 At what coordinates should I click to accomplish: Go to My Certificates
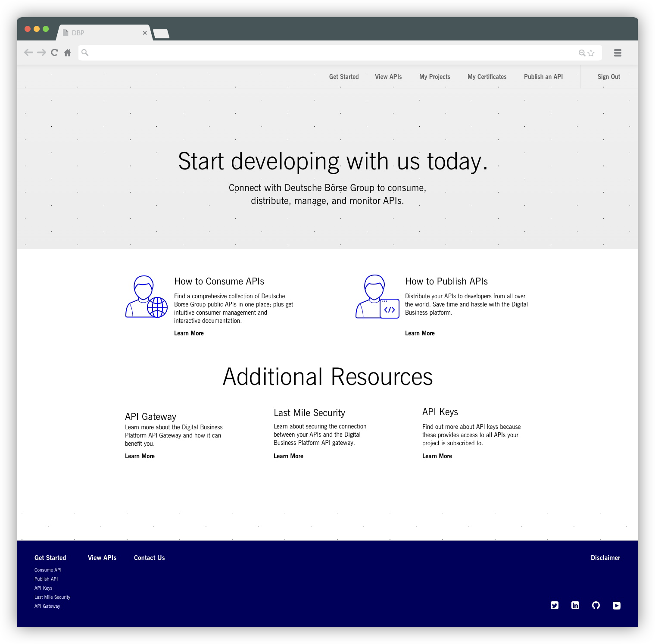(487, 77)
